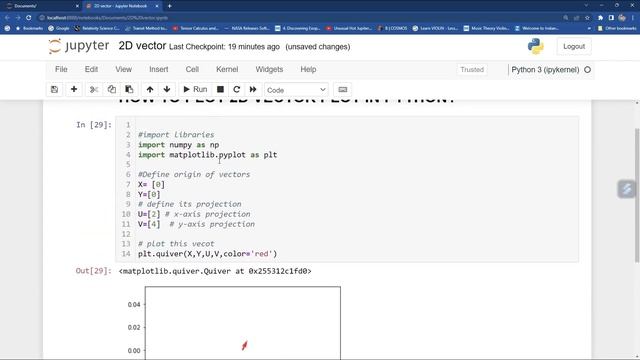This screenshot has width=640, height=360.
Task: Close the 2D vector Jupyter Notebook tab
Action: [x=157, y=6]
